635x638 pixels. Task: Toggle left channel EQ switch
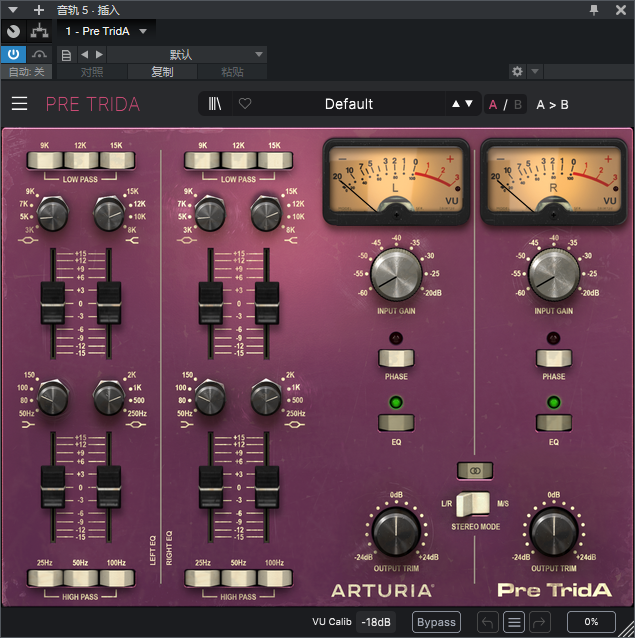[396, 423]
